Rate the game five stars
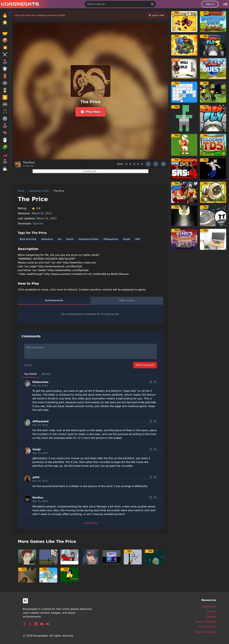Image resolution: width=229 pixels, height=644 pixels. pyautogui.click(x=142, y=164)
